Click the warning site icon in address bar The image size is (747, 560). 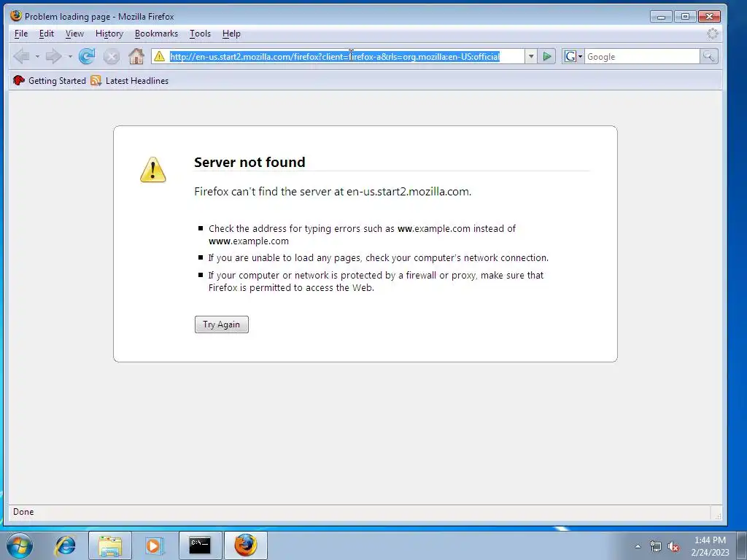(x=160, y=56)
